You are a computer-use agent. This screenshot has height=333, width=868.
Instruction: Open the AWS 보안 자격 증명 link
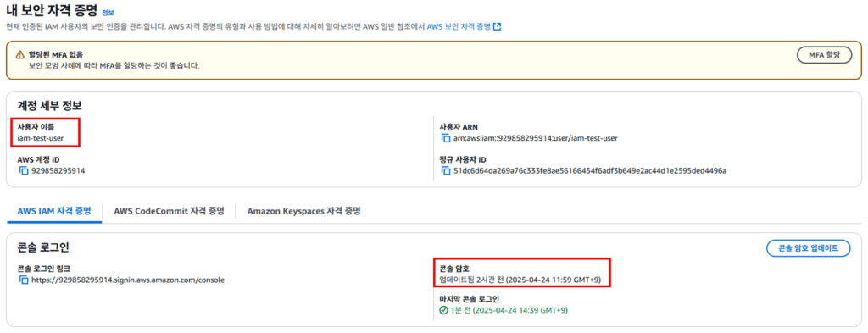(459, 26)
